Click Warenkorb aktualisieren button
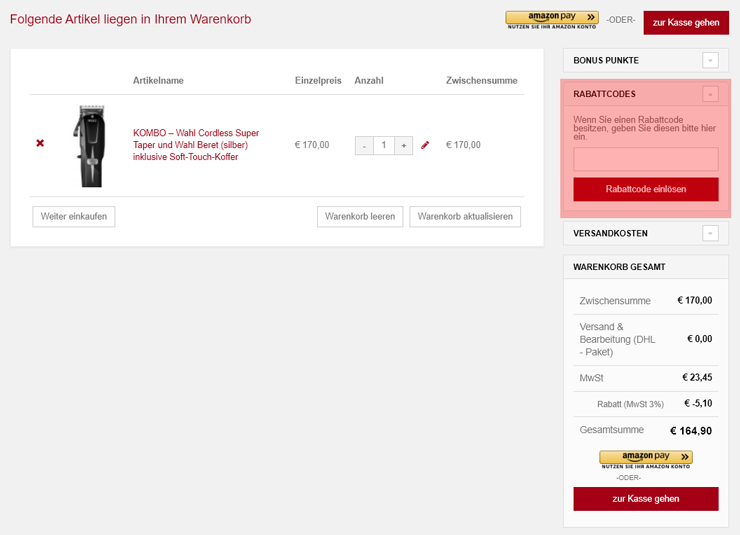 point(465,217)
